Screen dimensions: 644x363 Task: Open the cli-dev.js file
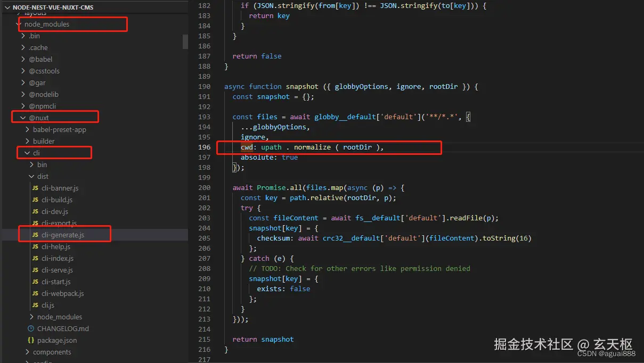pos(55,211)
